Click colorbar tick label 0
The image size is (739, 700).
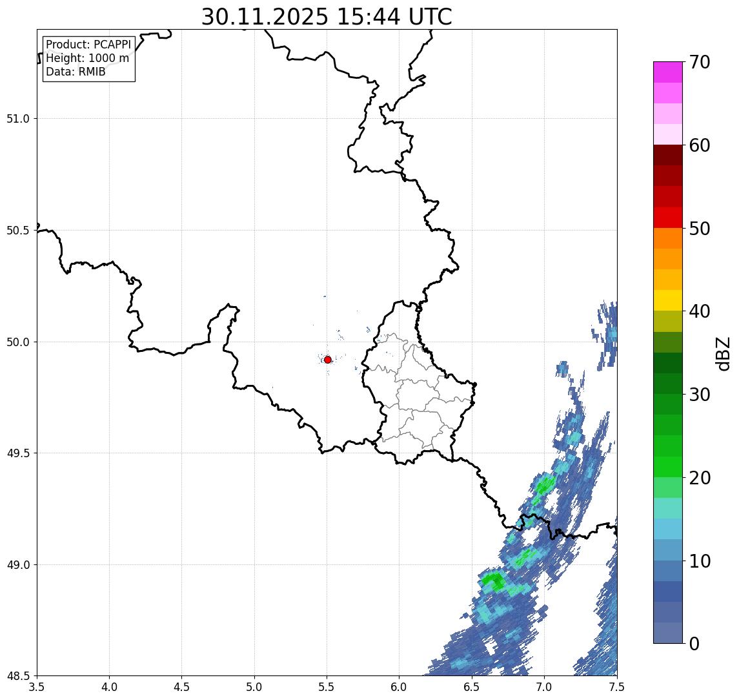694,643
